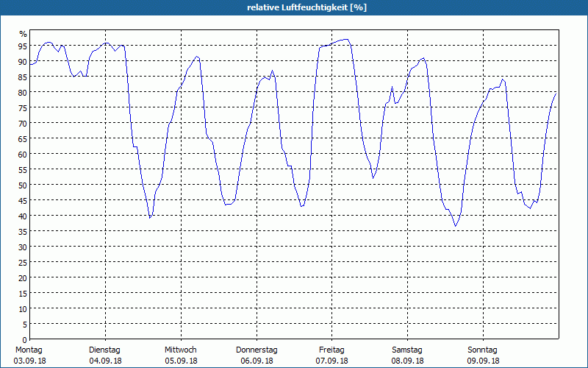Click the % unit label on y-axis

[24, 34]
